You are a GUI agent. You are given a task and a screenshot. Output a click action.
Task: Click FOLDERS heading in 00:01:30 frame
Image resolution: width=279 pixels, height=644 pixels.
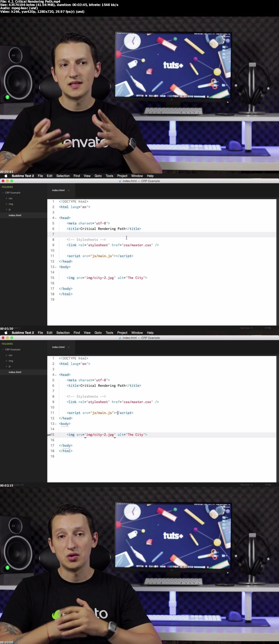point(7,187)
